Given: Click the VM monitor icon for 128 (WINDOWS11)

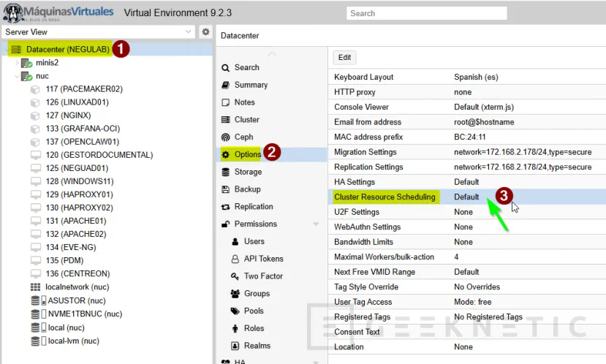Looking at the screenshot, I should (x=36, y=181).
